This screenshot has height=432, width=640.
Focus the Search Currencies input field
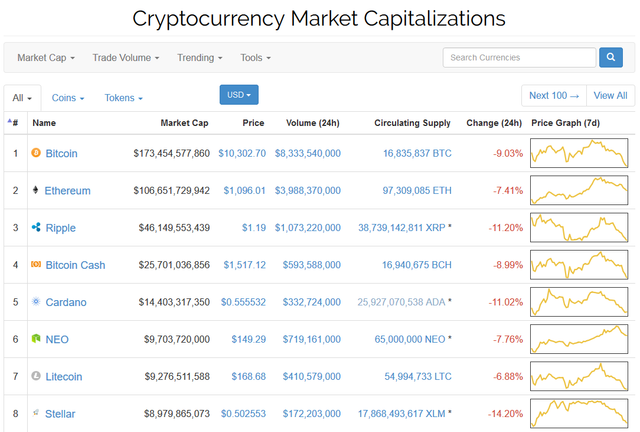coord(519,57)
